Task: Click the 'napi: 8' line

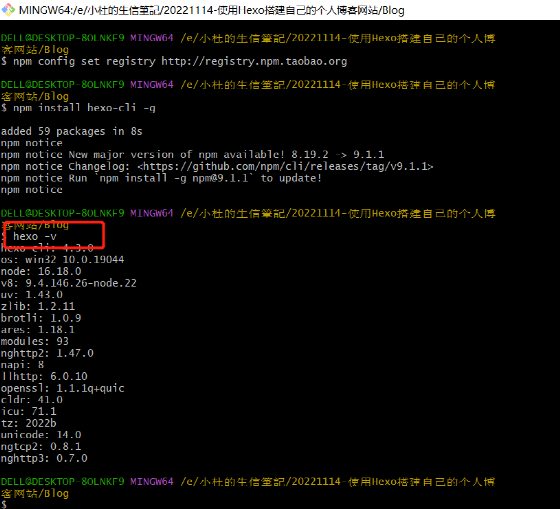Action: point(22,365)
